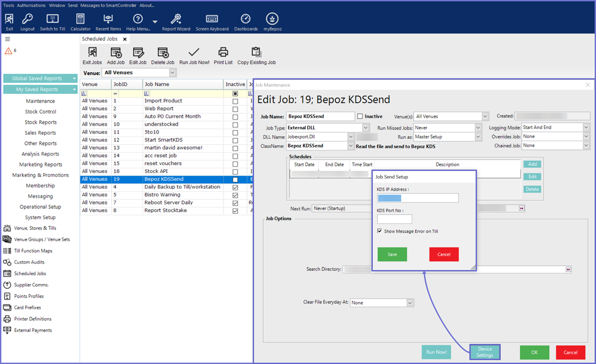Uncheck Show Message Error on Till
Screen dimensions: 596x364
pyautogui.click(x=380, y=231)
